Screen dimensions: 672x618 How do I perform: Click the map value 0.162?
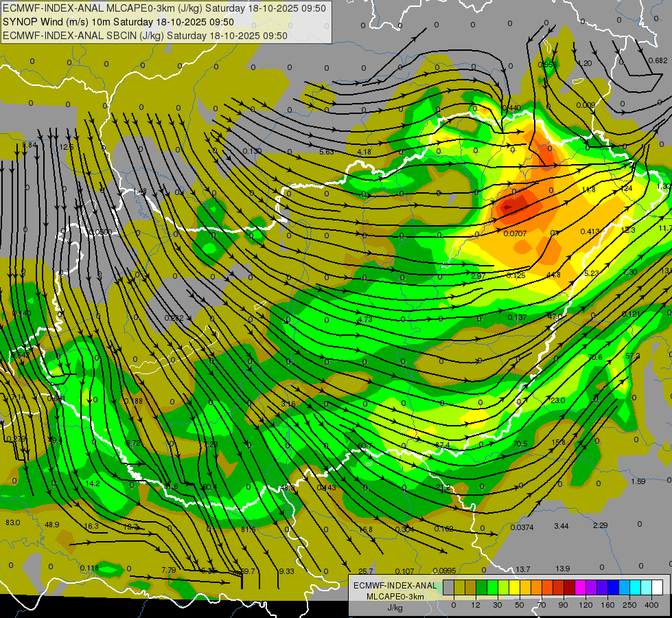(x=443, y=529)
